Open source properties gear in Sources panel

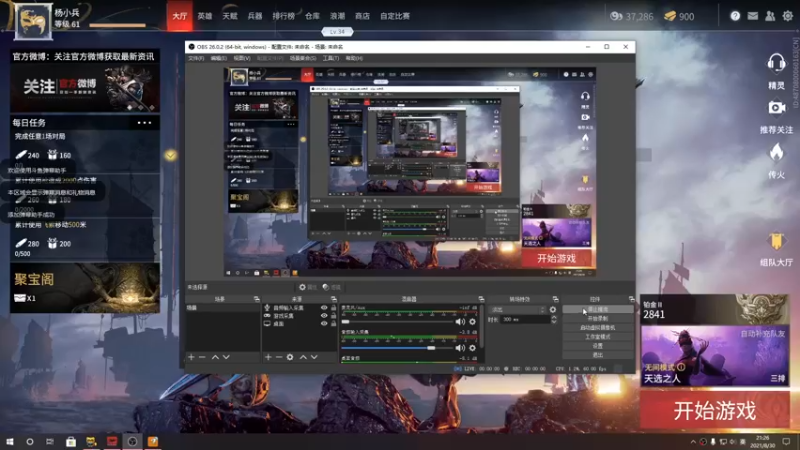(x=290, y=357)
